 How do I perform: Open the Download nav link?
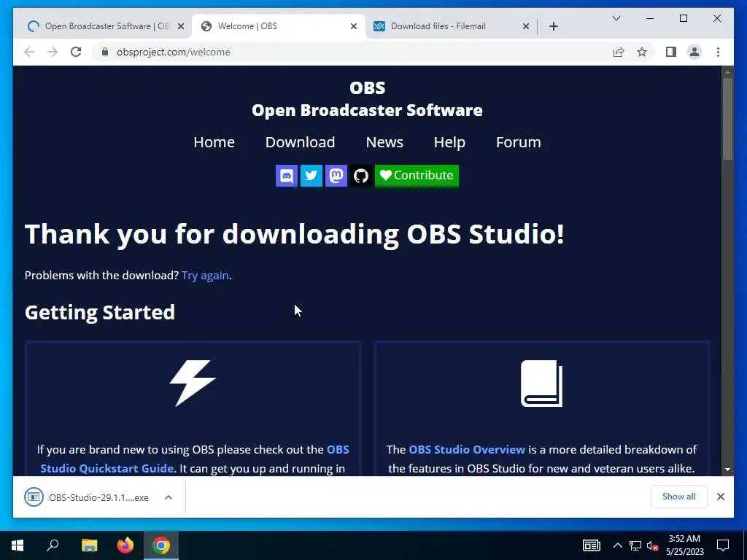tap(300, 142)
